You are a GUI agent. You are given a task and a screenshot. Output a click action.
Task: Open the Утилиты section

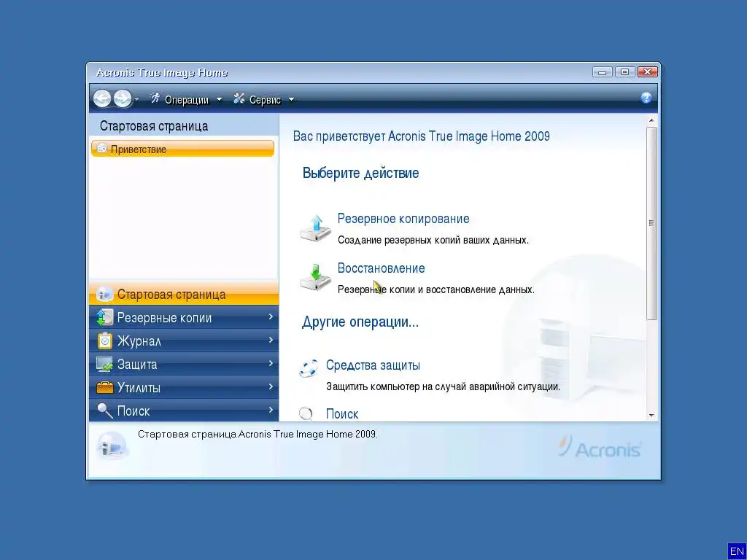[x=183, y=387]
